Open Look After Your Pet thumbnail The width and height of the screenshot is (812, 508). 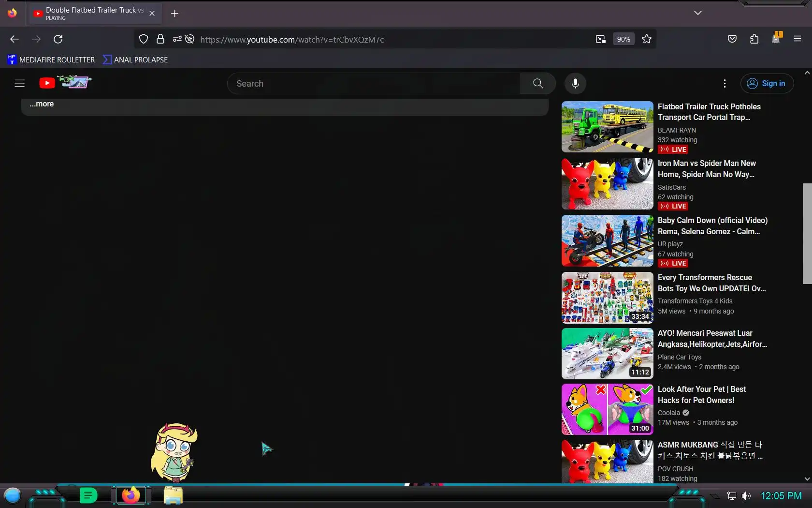pyautogui.click(x=607, y=409)
